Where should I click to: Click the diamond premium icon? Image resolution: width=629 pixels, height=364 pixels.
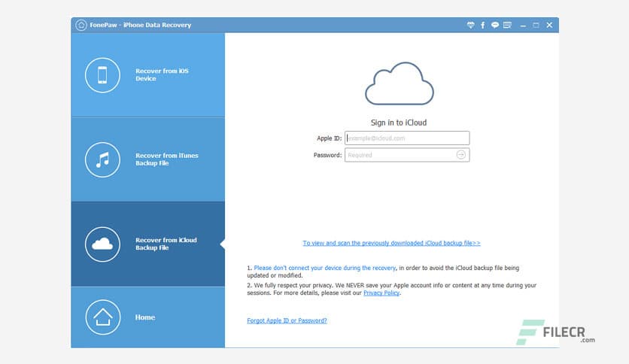(470, 25)
